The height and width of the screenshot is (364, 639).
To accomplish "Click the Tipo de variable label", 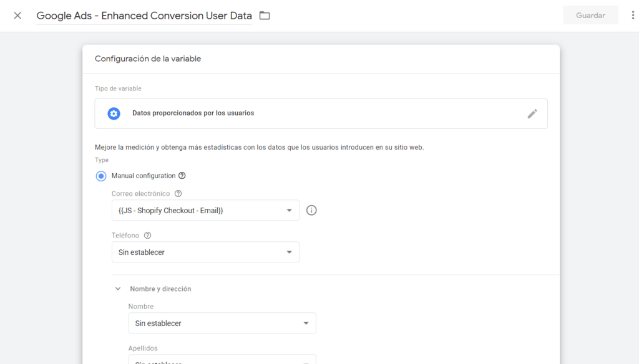I will coord(118,89).
